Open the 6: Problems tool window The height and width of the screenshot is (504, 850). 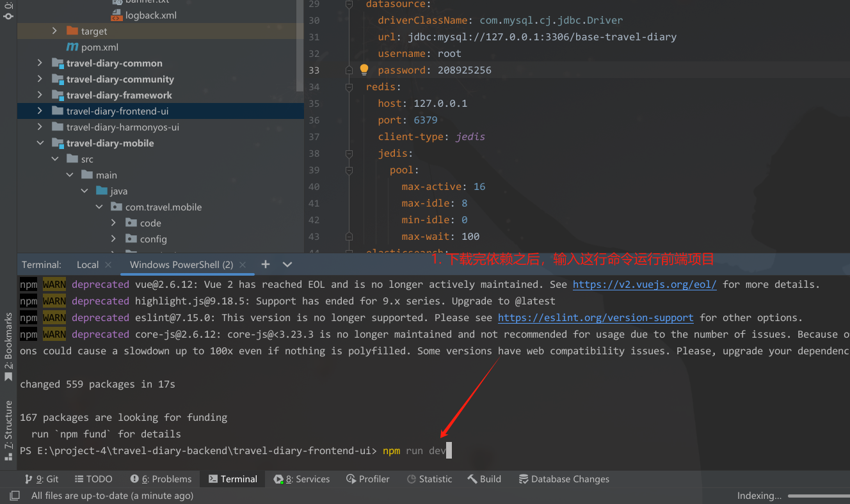(161, 479)
